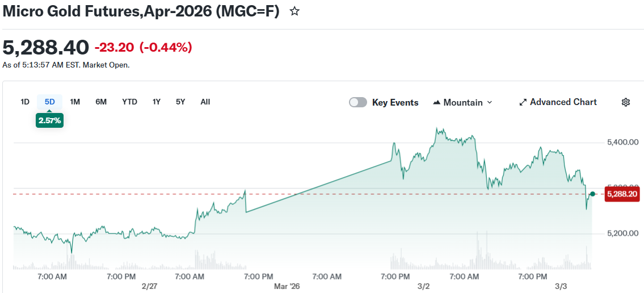Show the 5Y range

[180, 102]
